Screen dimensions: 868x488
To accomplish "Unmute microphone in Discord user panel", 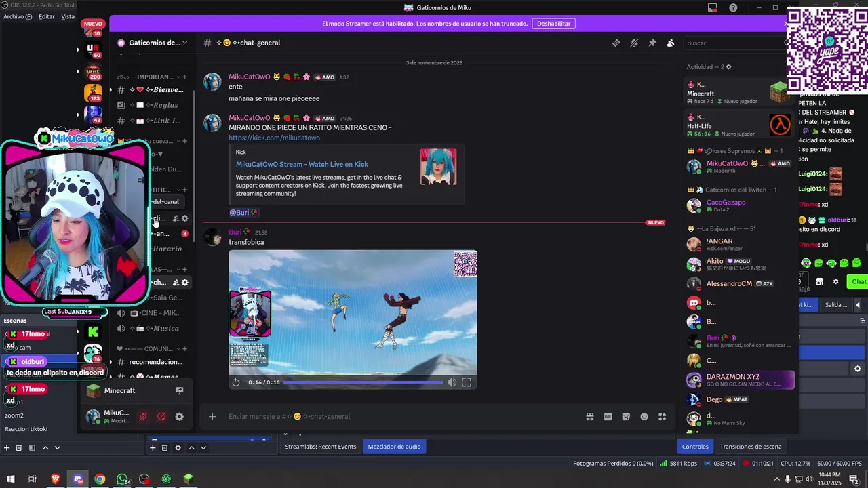I will click(143, 417).
